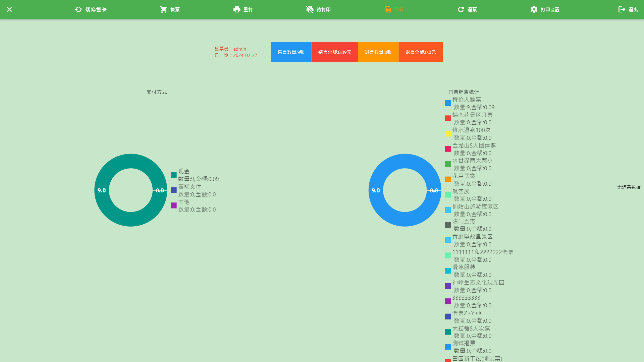The width and height of the screenshot is (644, 362).
Task: Click the red 销售金额:0.09元 tile
Action: [x=334, y=52]
